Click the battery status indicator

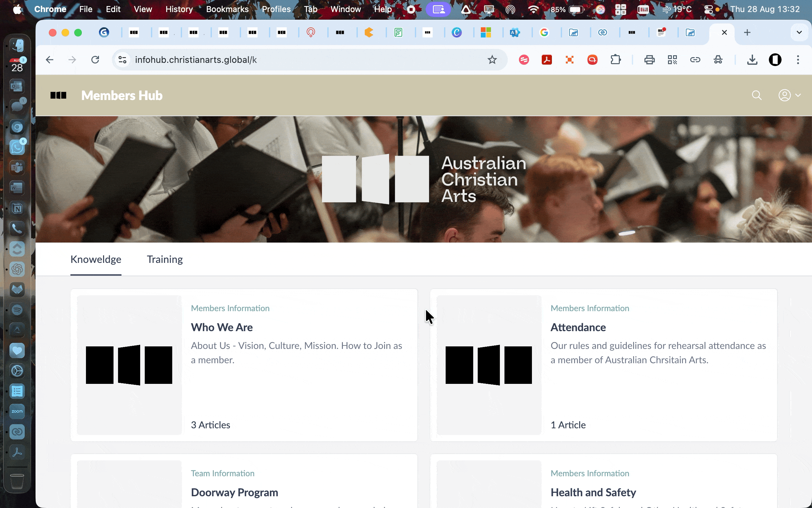point(567,10)
